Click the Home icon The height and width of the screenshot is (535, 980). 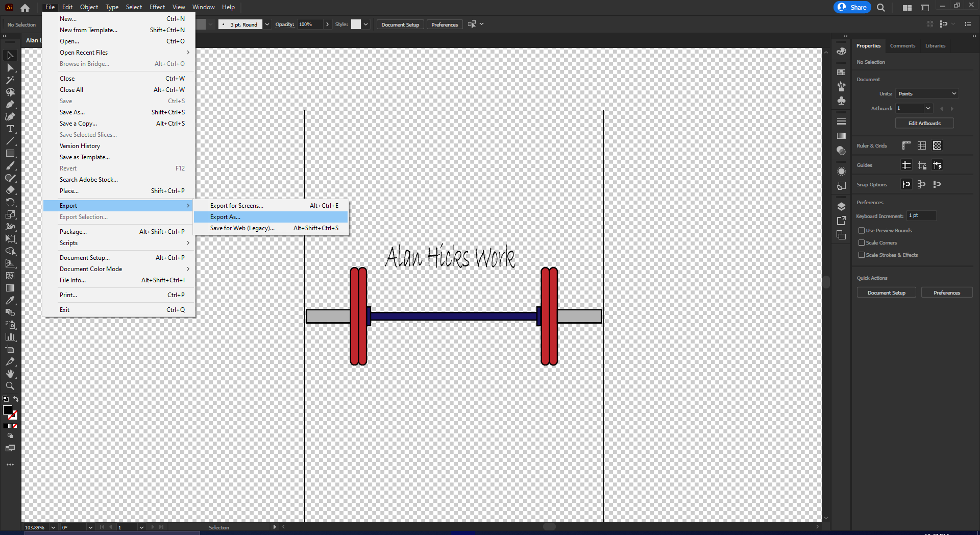tap(25, 8)
